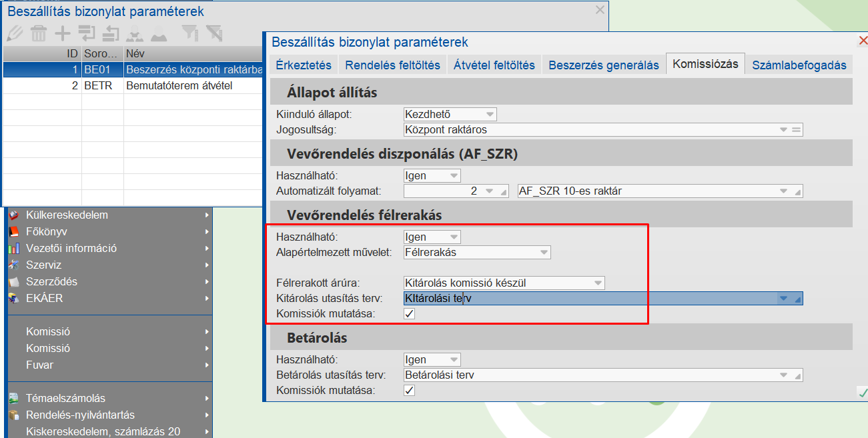Close the background Beszállítás bizonylat paraméterek window
The image size is (868, 438).
click(600, 9)
